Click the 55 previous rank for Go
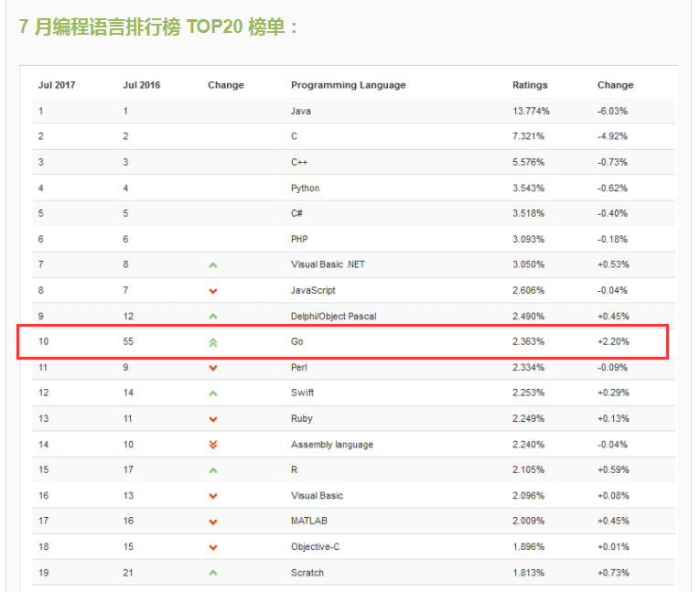Image resolution: width=700 pixels, height=592 pixels. 128,341
